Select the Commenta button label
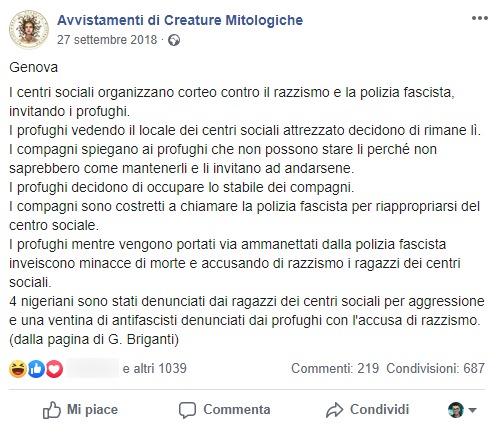The image size is (495, 428). [237, 410]
